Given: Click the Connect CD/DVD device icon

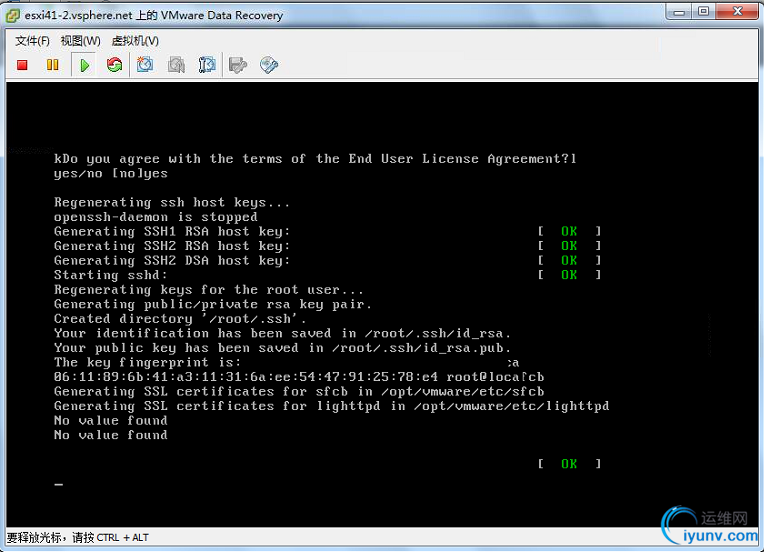Looking at the screenshot, I should pos(268,65).
